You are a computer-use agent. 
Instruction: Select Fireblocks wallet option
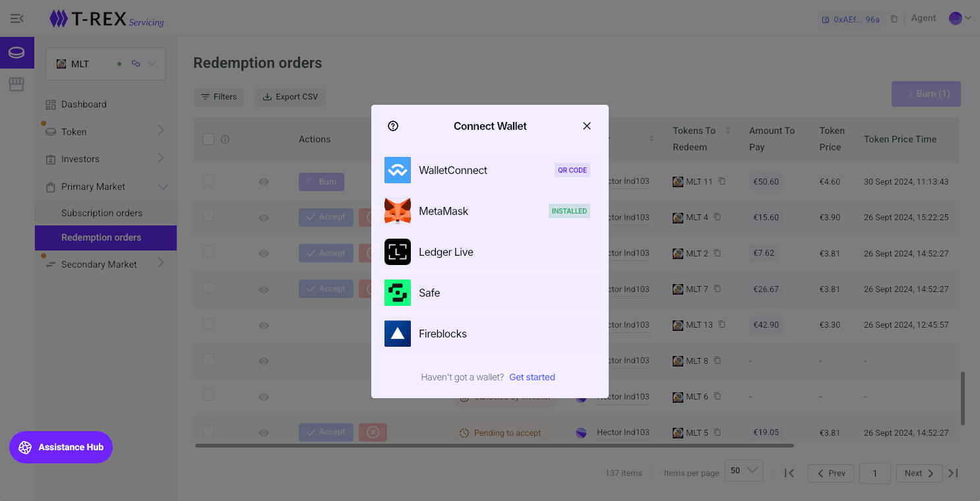(490, 334)
